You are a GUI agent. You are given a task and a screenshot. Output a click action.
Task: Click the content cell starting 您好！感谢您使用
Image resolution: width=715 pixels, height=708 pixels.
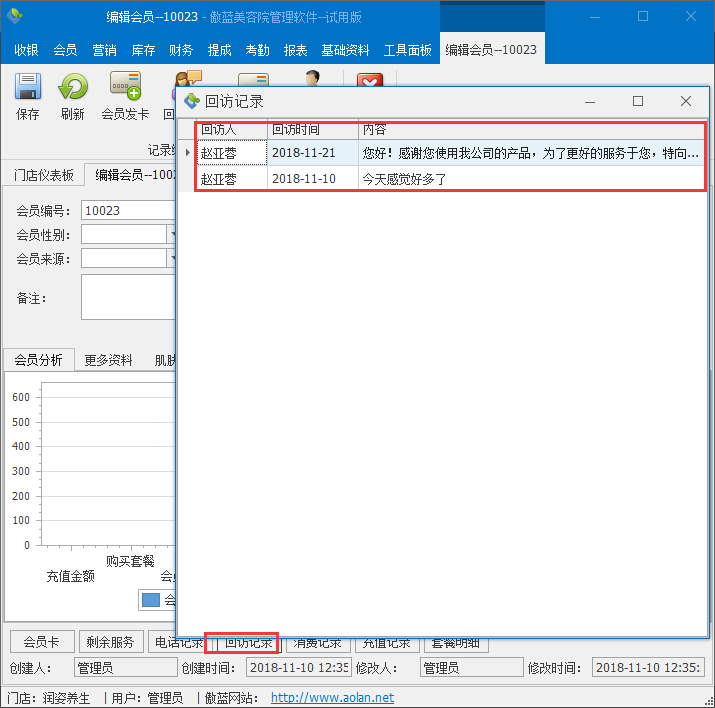pyautogui.click(x=532, y=153)
